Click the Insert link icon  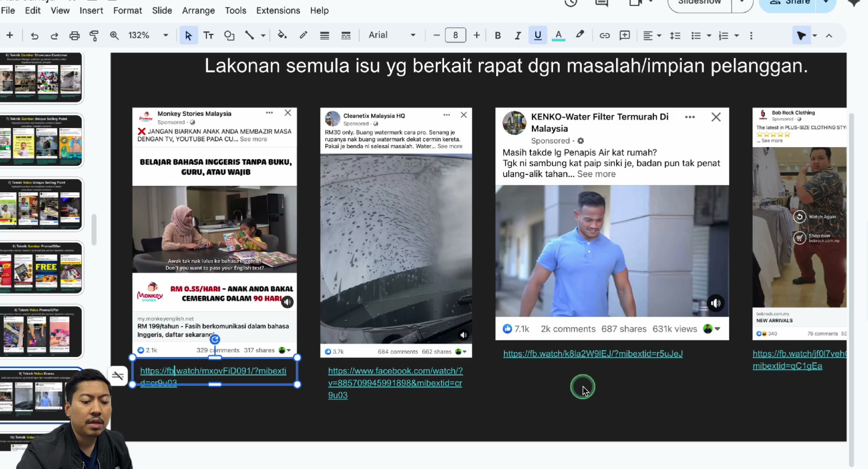(x=604, y=36)
